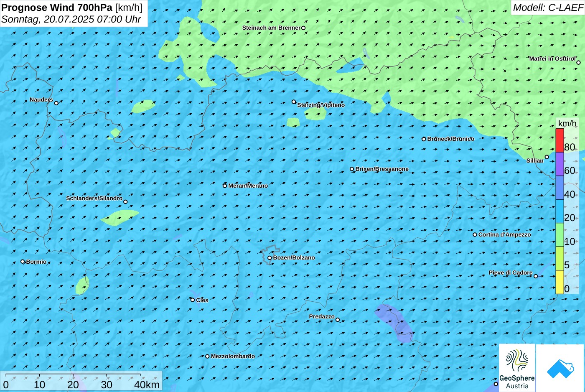This screenshot has height=392, width=585.
Task: Select the green 10 km/h legend color
Action: (560, 235)
